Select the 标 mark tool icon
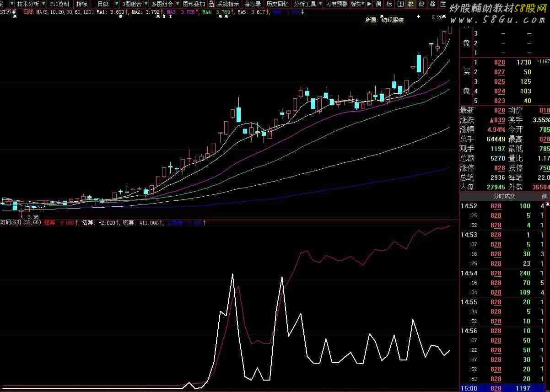 click(389, 4)
